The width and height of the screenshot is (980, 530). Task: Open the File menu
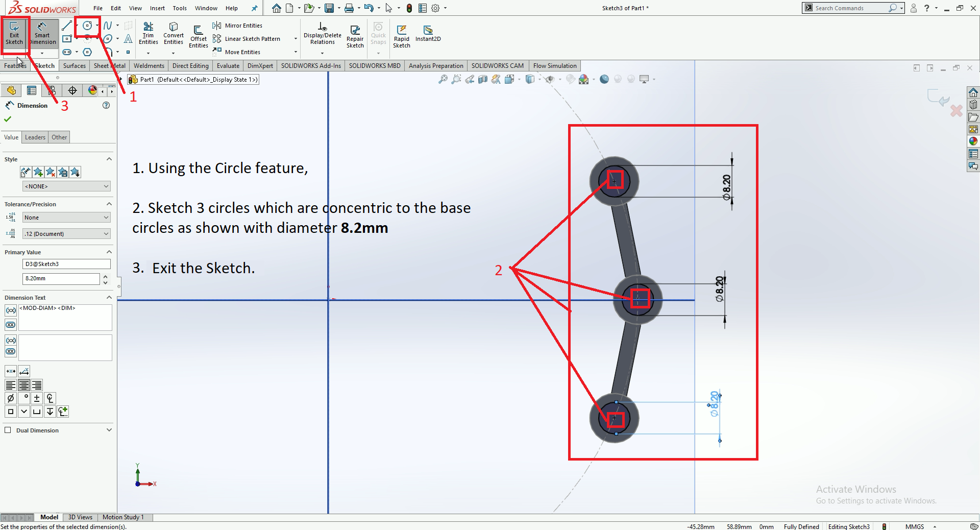point(98,8)
